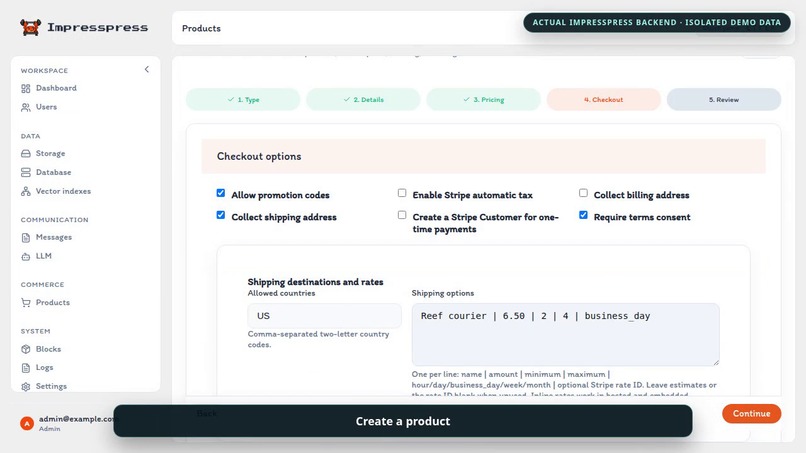Open Products link under Commerce
Image resolution: width=806 pixels, height=453 pixels.
coord(53,302)
